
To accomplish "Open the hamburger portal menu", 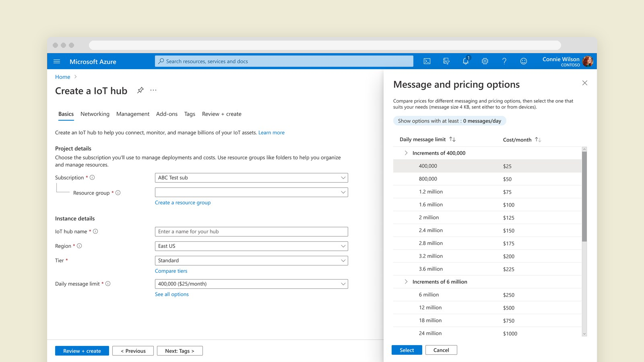I will pyautogui.click(x=57, y=62).
